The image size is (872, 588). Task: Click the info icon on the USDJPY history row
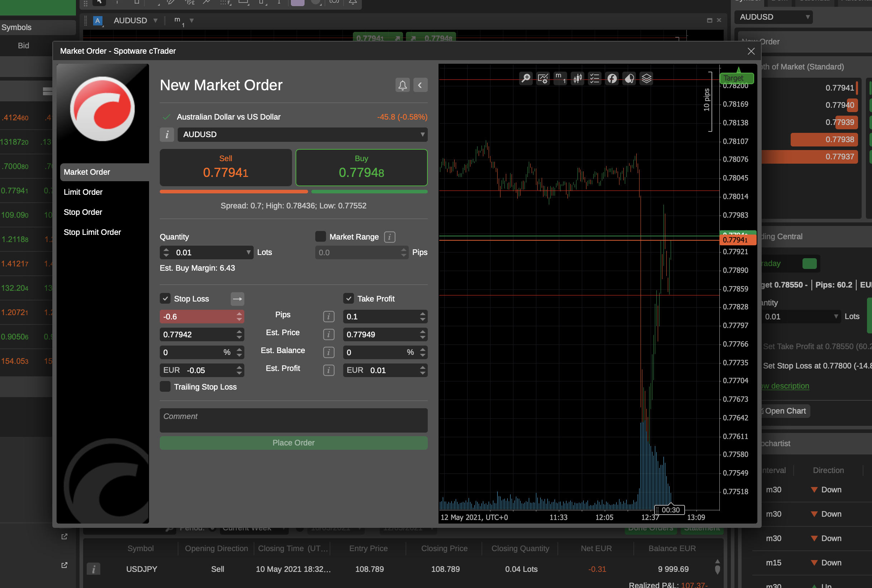pyautogui.click(x=94, y=569)
